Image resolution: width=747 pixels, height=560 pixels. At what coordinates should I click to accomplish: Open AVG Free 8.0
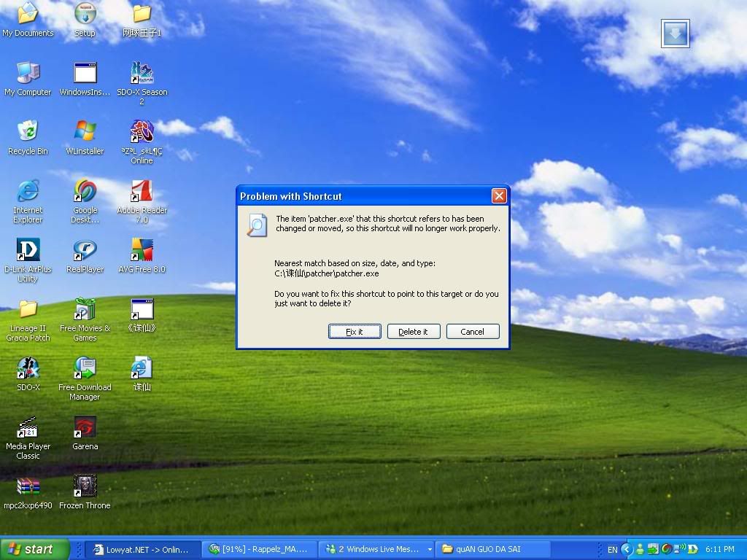(142, 252)
